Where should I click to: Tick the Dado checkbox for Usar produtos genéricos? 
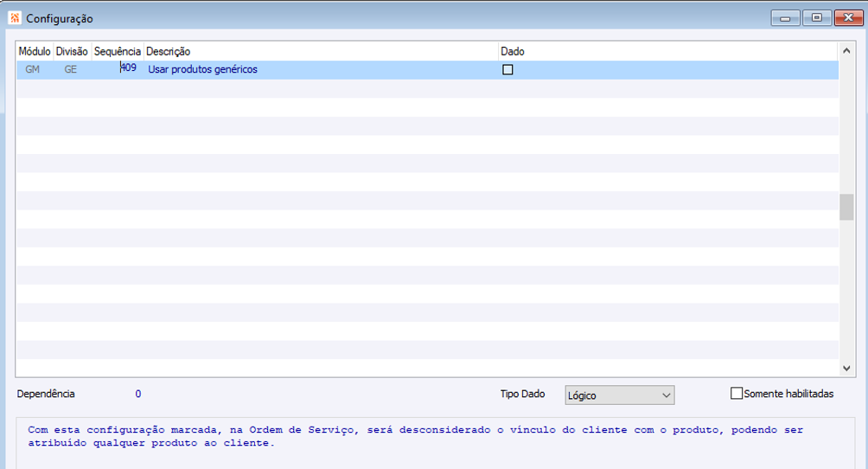pyautogui.click(x=507, y=70)
